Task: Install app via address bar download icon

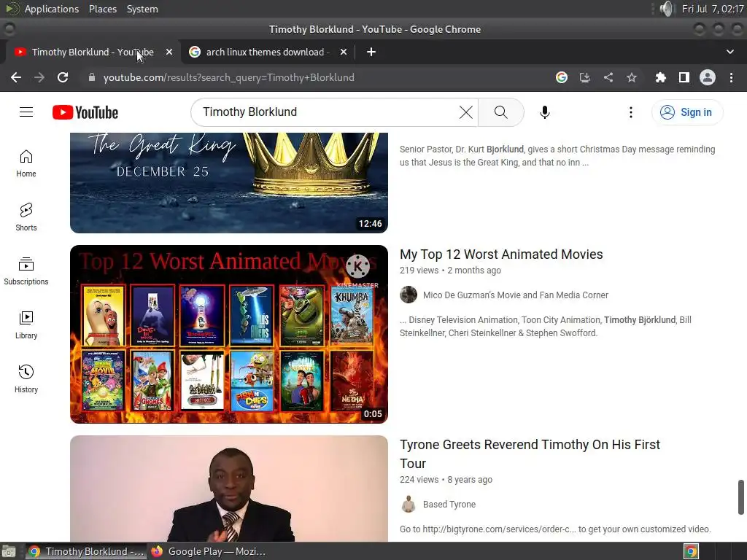Action: coord(585,77)
